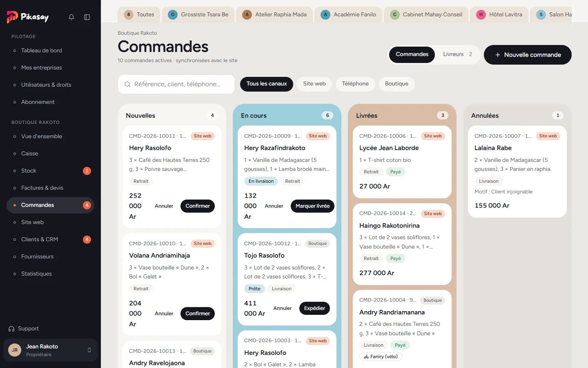Screen dimensions: 588x368
Task: Click the Pikasay logo icon
Action: pyautogui.click(x=12, y=17)
